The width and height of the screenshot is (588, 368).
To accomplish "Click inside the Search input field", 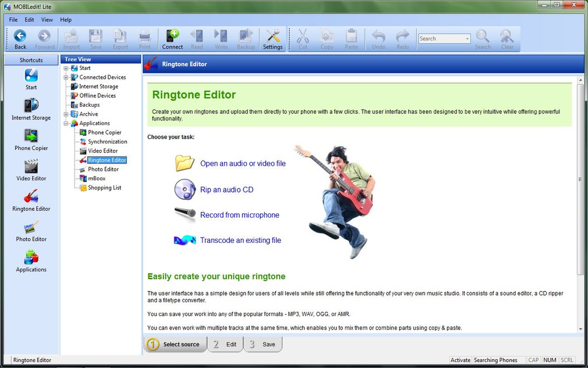I will (441, 39).
